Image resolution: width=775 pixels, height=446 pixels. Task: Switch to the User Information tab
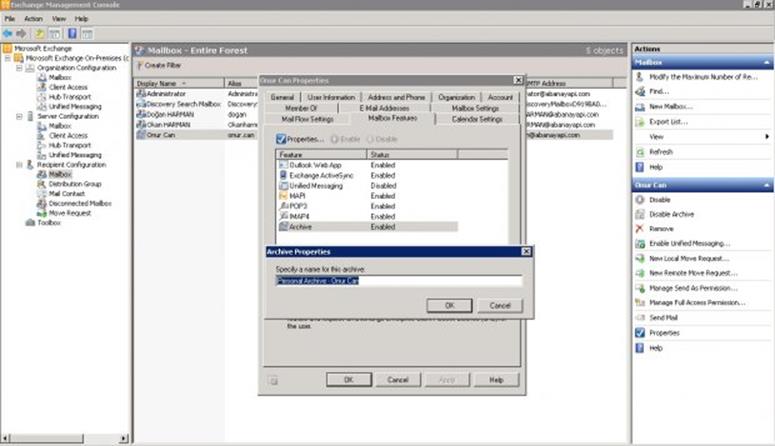[331, 97]
